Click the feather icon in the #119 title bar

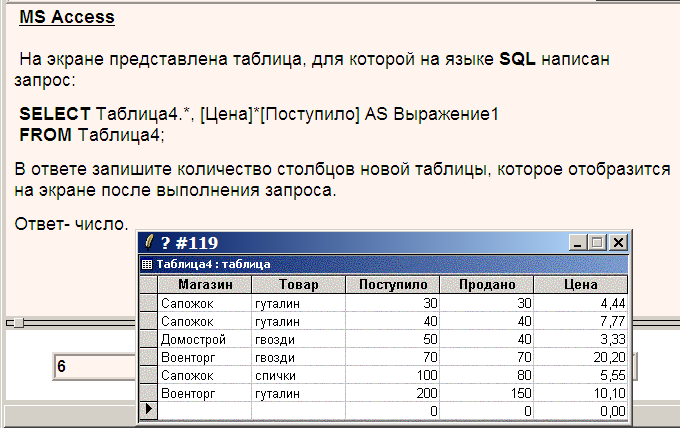149,242
